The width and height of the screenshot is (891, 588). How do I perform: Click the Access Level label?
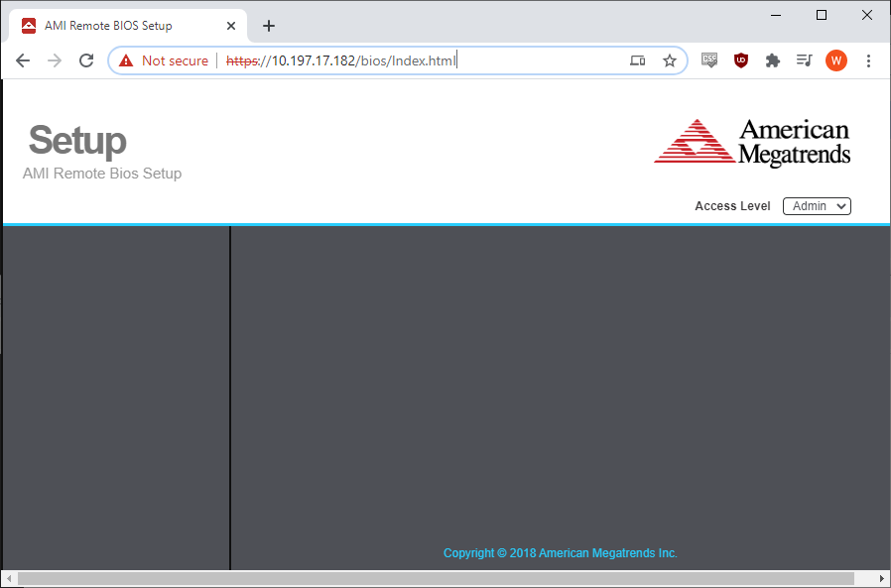tap(732, 206)
